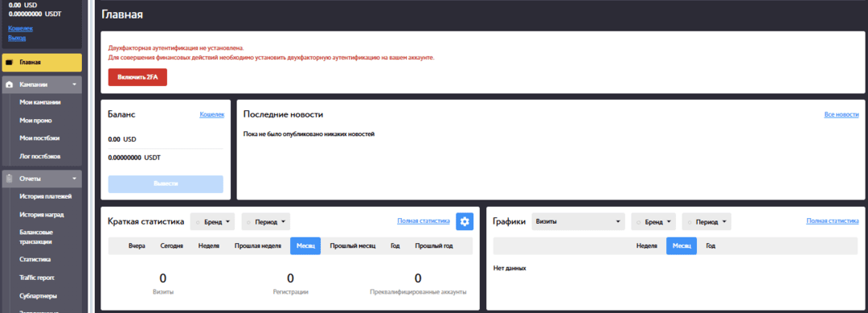Open История платежей in the sidebar
The image size is (868, 313).
coord(45,196)
